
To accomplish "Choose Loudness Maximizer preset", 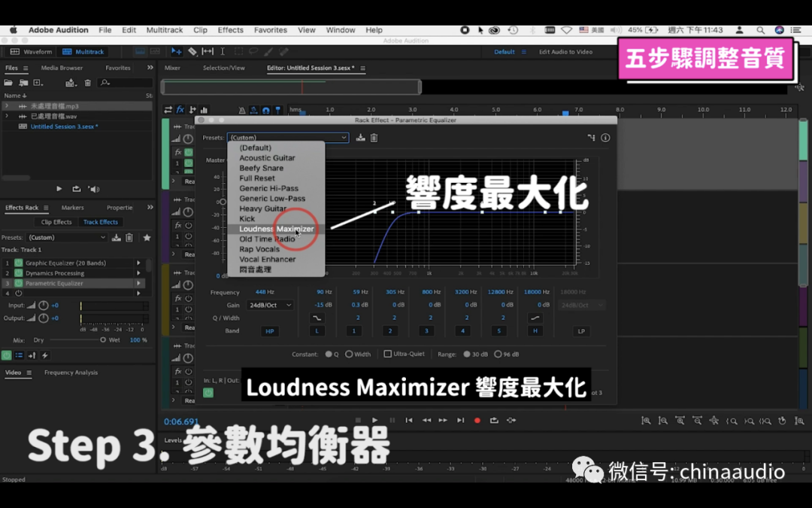I will click(x=276, y=229).
